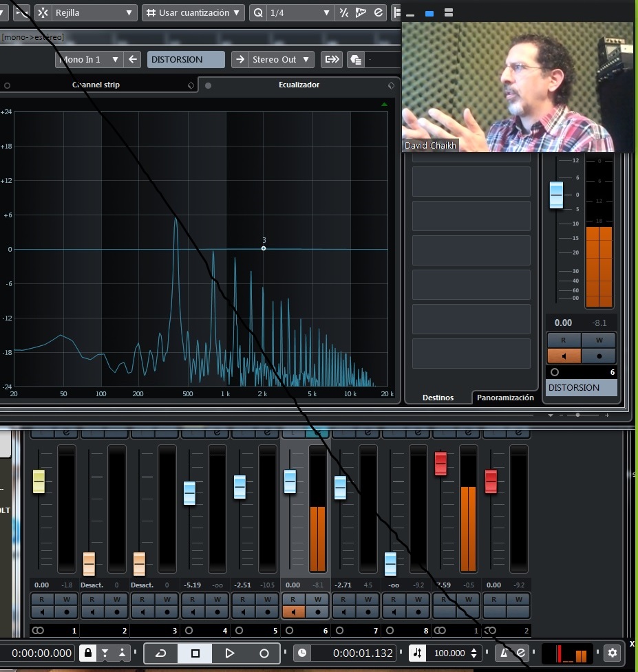Switch to the Channel strip tab
This screenshot has height=672, width=638.
pos(96,85)
